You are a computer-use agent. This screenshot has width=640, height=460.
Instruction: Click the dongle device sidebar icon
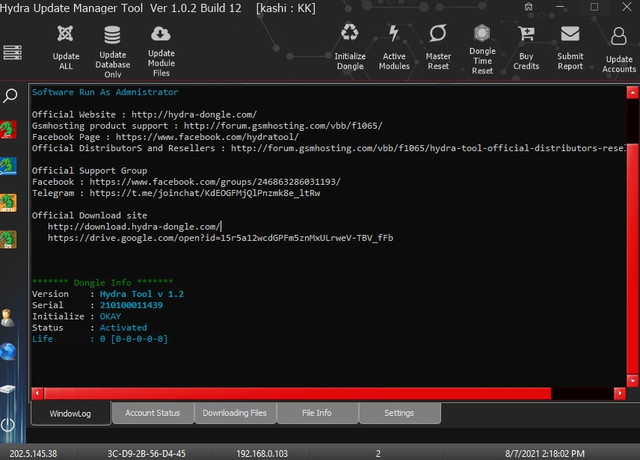[x=7, y=389]
